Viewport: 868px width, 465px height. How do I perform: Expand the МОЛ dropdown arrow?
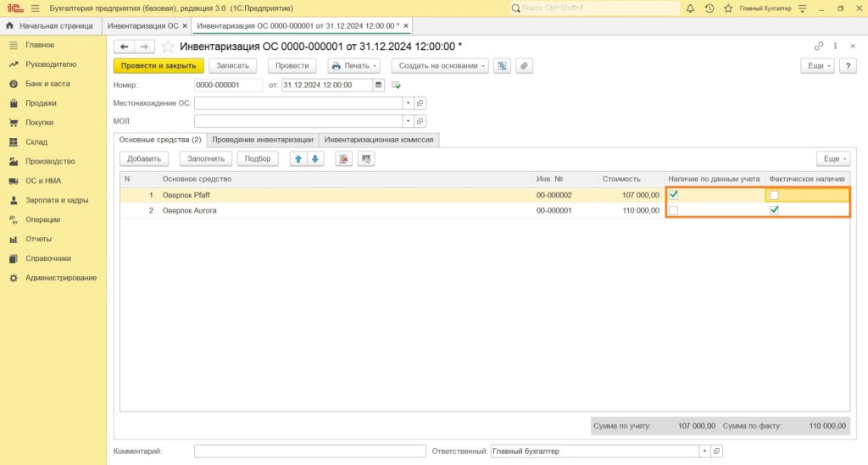point(408,121)
